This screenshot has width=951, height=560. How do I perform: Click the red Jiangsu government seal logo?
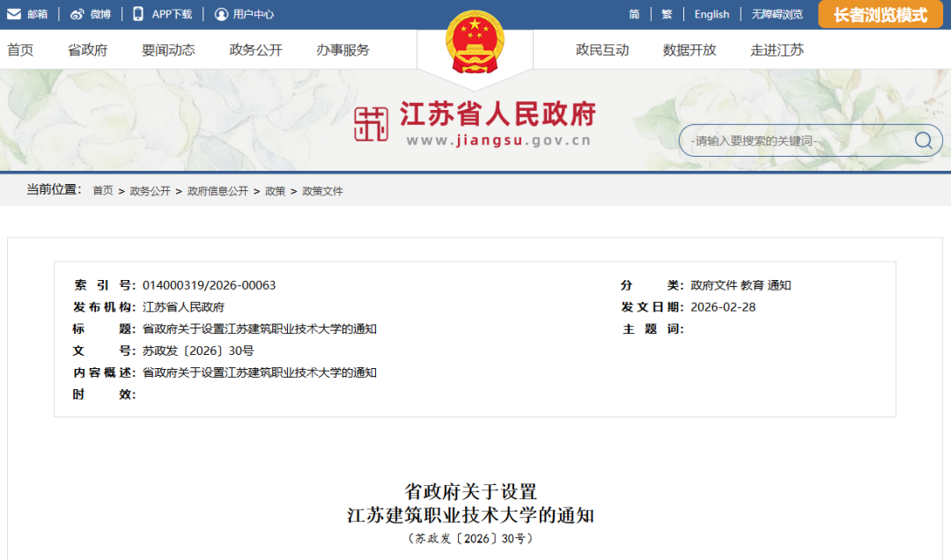point(371,124)
